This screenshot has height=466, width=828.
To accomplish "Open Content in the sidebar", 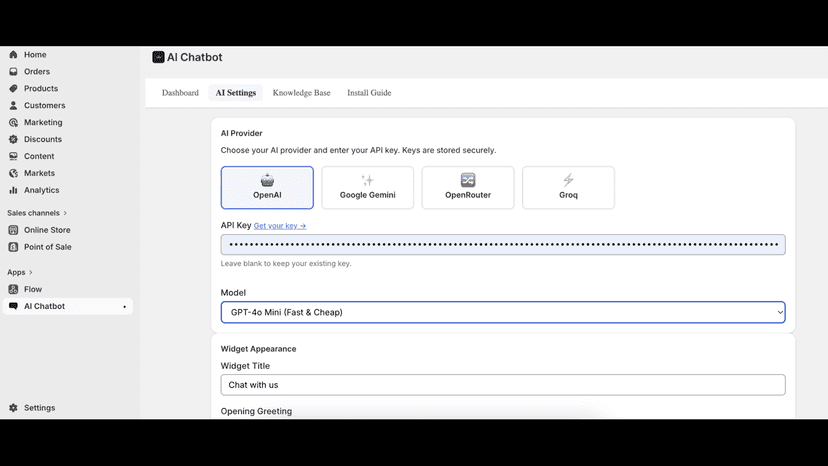I will [39, 156].
